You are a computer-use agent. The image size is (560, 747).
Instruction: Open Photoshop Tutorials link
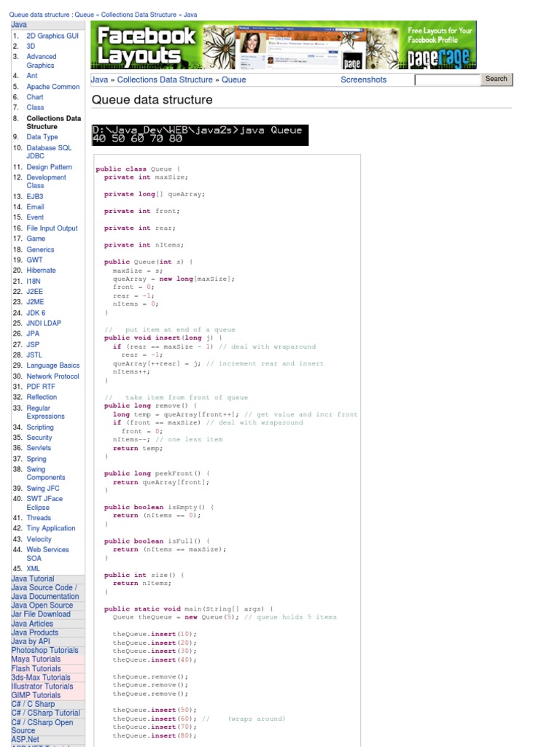(44, 650)
